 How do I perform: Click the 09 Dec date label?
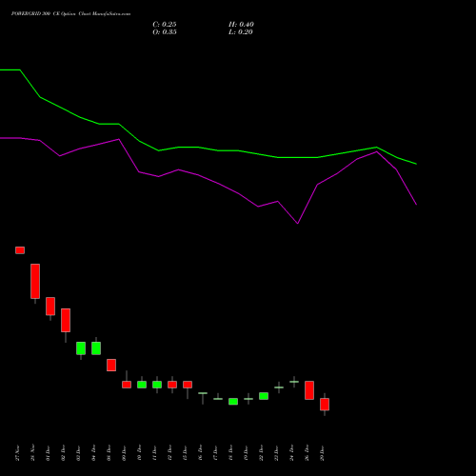[x=125, y=453]
